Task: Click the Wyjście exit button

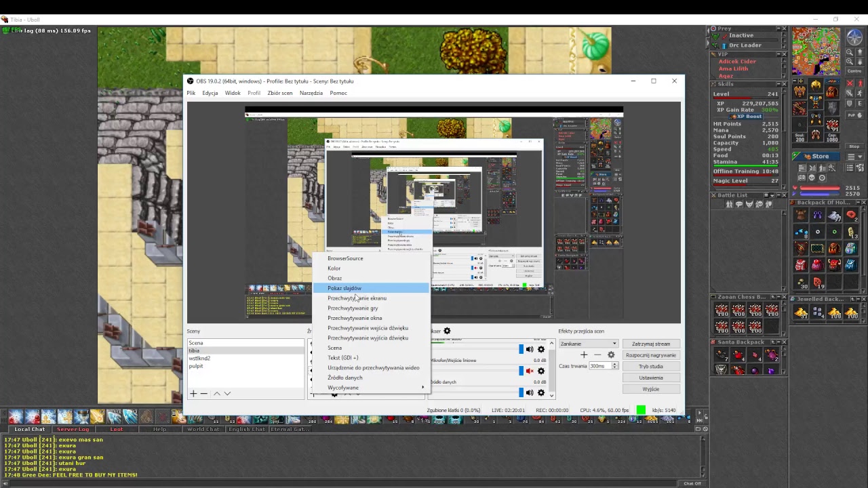Action: click(651, 389)
